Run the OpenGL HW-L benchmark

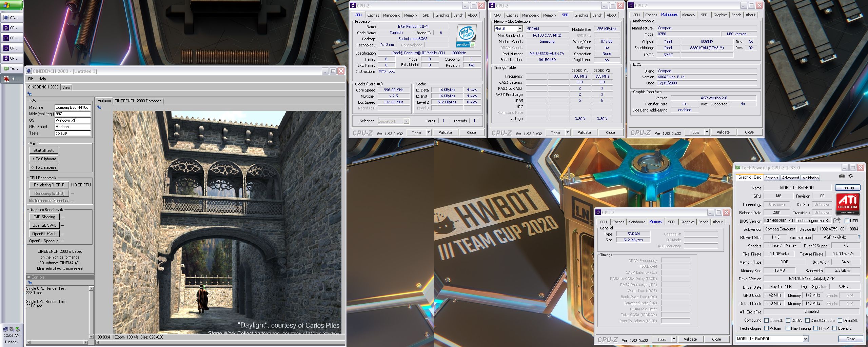pos(44,234)
